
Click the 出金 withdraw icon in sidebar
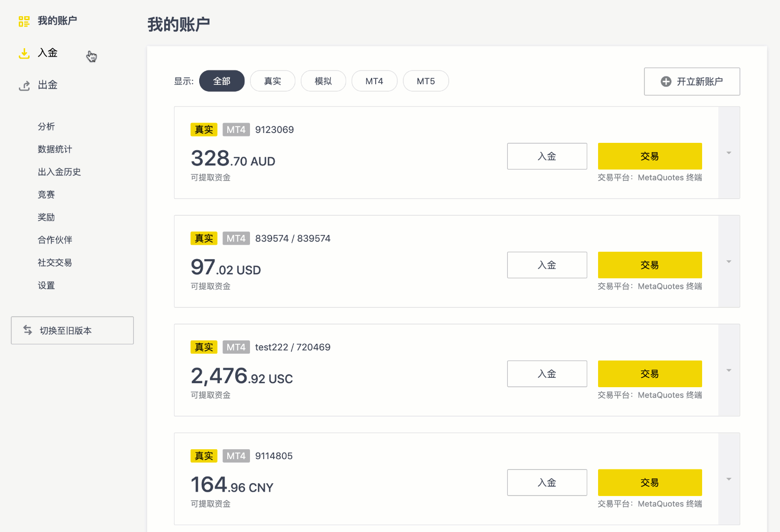coord(24,86)
